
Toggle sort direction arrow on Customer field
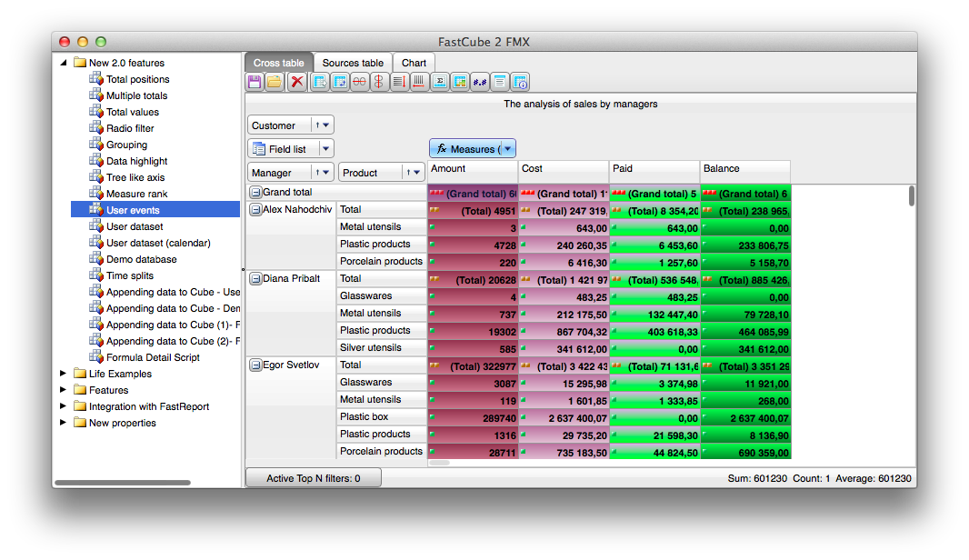pyautogui.click(x=317, y=125)
